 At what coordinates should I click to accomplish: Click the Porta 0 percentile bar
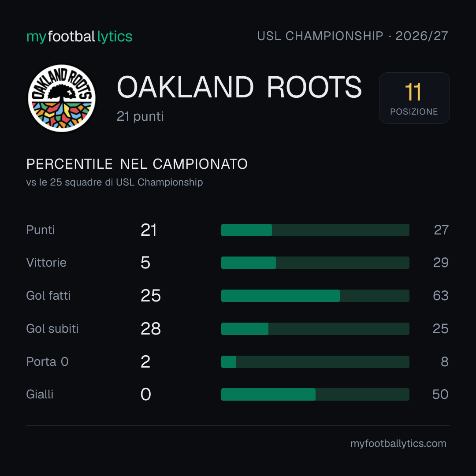click(x=315, y=362)
